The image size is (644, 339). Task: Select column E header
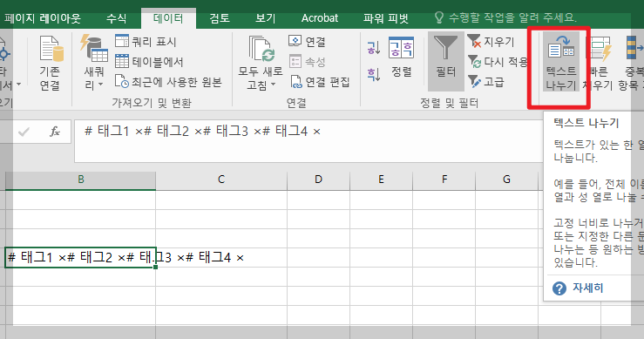381,180
